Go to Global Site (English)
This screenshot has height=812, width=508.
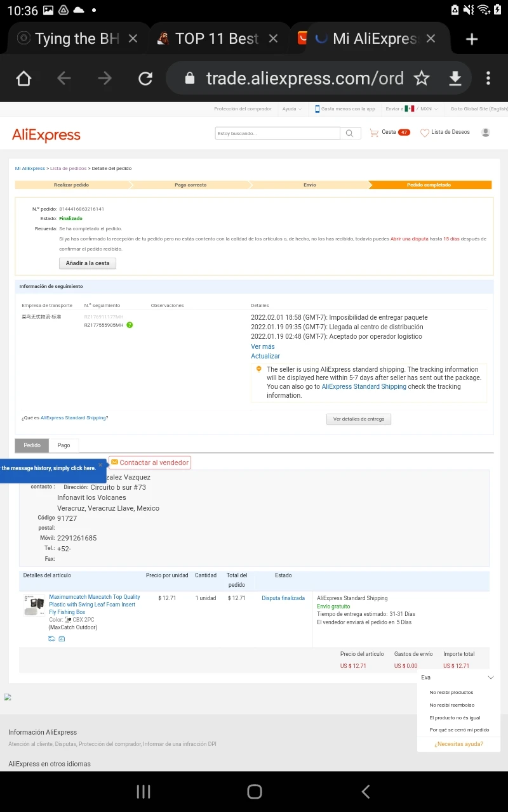[479, 109]
